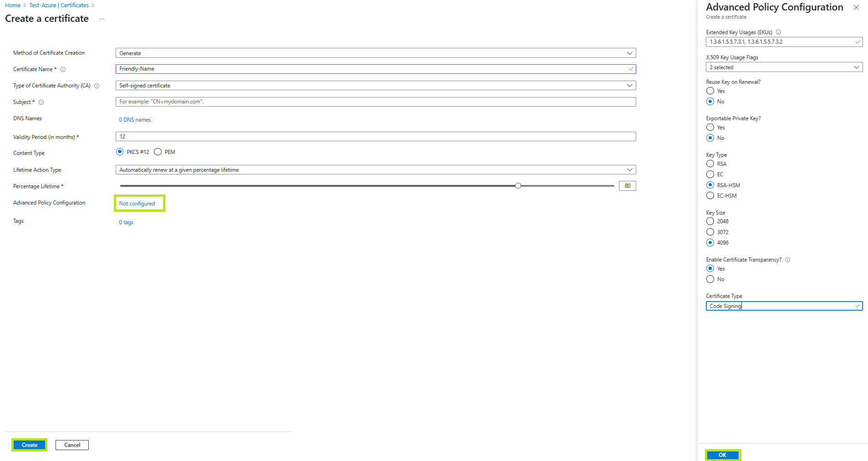
Task: Click the Subject field info icon
Action: point(41,102)
